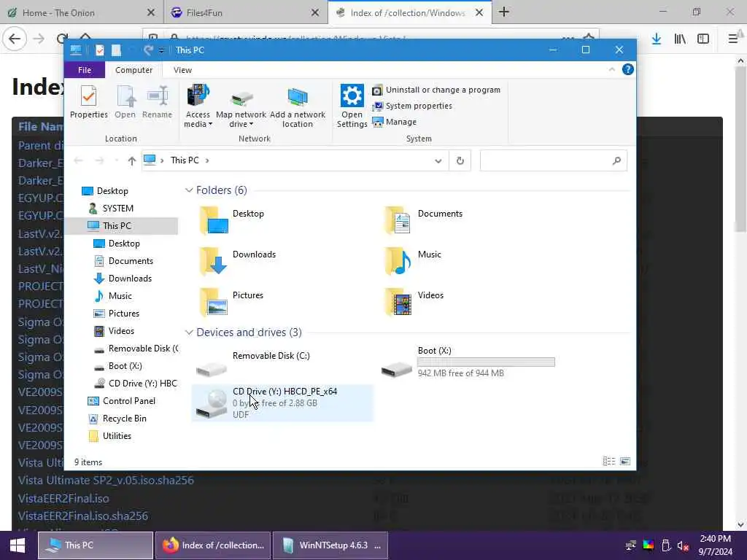The height and width of the screenshot is (560, 747).
Task: Collapse the Devices and drives (3) group
Action: coord(189,332)
